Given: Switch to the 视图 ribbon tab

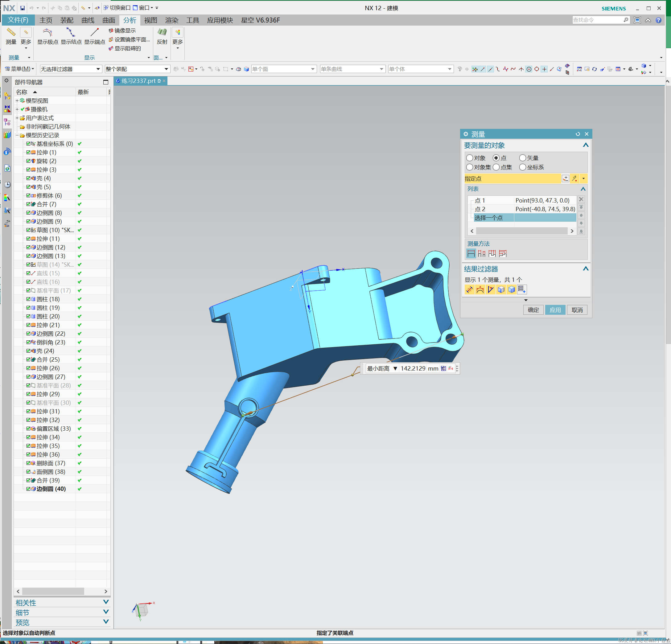Looking at the screenshot, I should (x=150, y=20).
